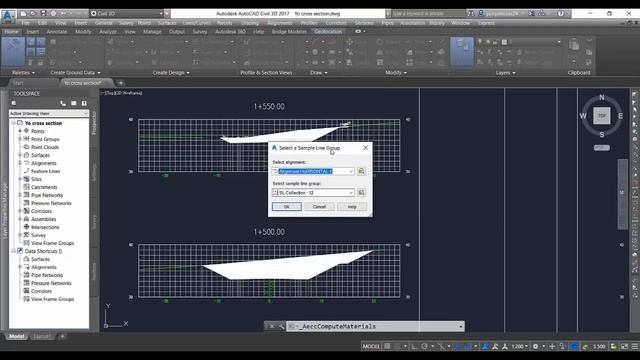Image resolution: width=640 pixels, height=360 pixels.
Task: Click the Open file icon in quick access toolbar
Action: 33,13
